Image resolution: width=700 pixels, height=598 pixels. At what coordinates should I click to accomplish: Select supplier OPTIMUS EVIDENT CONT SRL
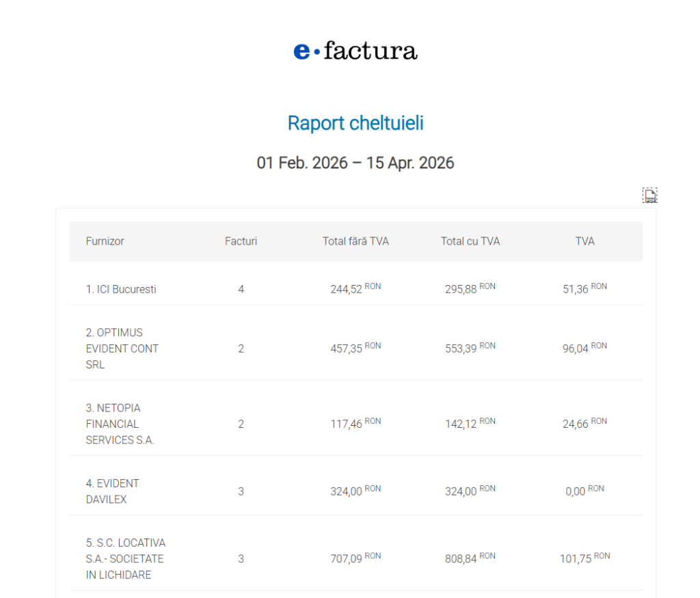[122, 349]
